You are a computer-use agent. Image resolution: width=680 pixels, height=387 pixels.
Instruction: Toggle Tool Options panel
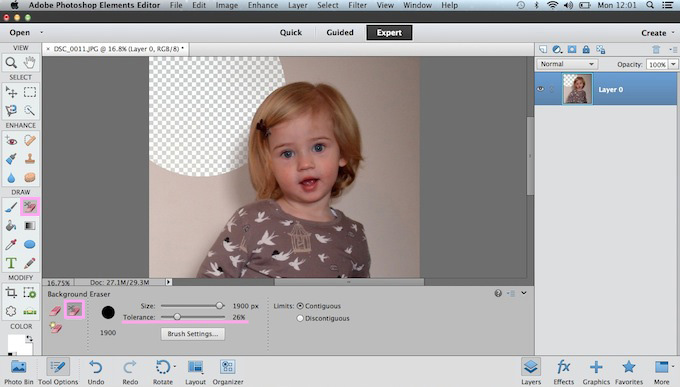(58, 372)
